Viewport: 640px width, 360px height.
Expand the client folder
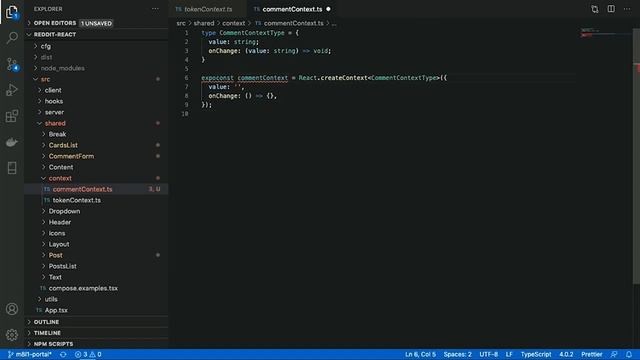coord(53,90)
